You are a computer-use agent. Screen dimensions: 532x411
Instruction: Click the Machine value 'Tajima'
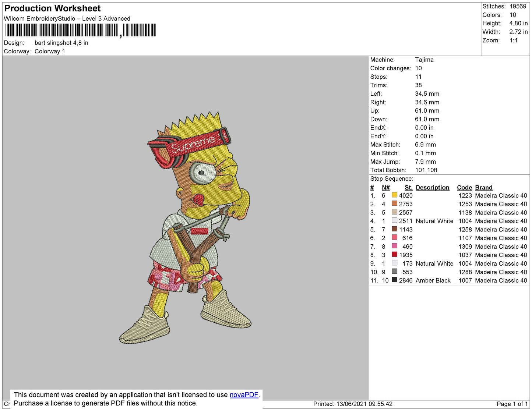424,60
